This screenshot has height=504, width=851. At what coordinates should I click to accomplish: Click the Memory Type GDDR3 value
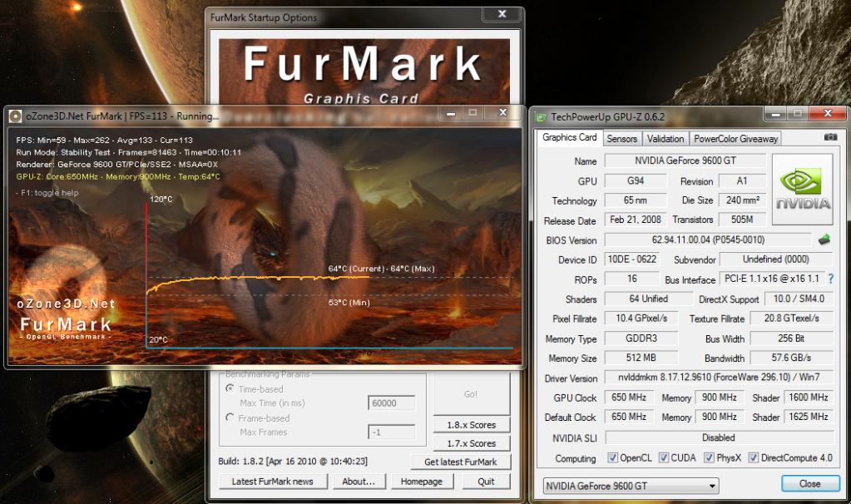pyautogui.click(x=641, y=338)
